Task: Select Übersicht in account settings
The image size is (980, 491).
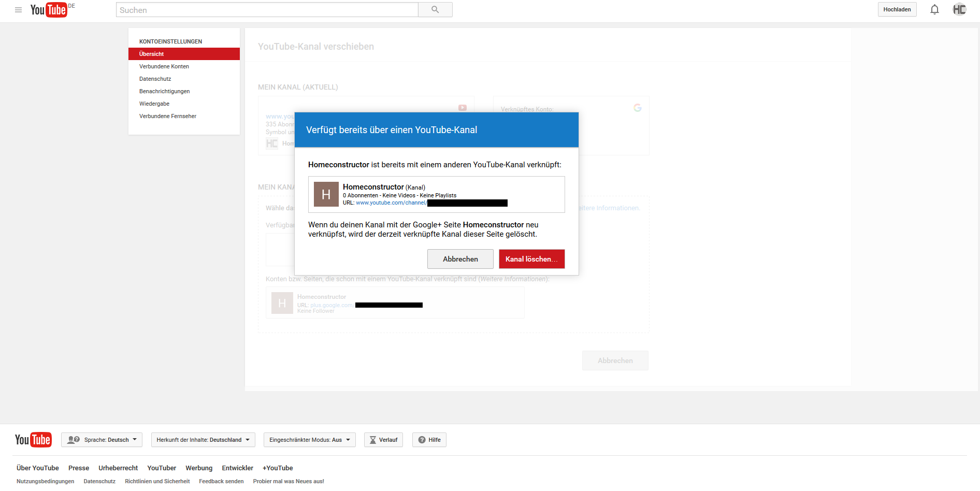Action: pos(184,54)
